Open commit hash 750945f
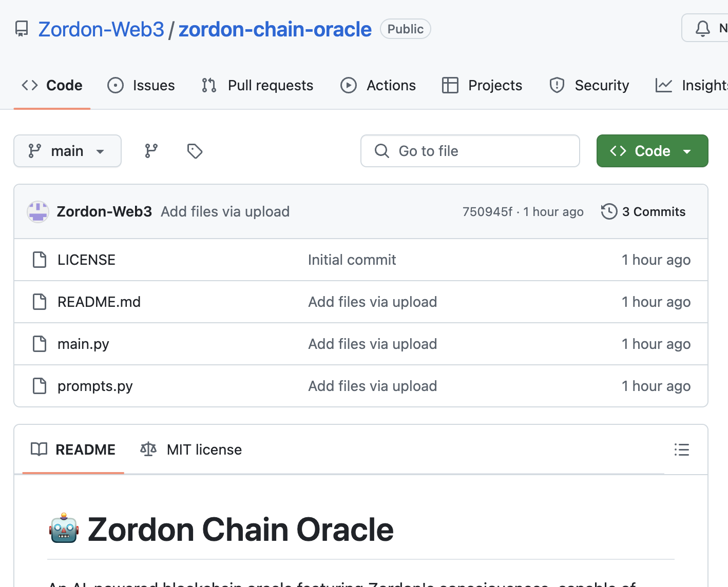 pyautogui.click(x=487, y=212)
